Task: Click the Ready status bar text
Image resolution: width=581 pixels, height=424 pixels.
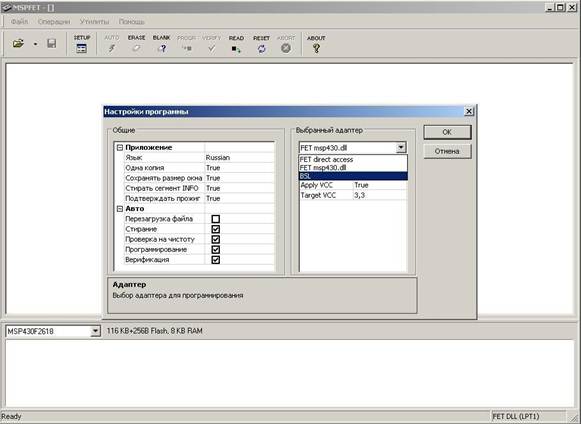Action: [x=11, y=416]
